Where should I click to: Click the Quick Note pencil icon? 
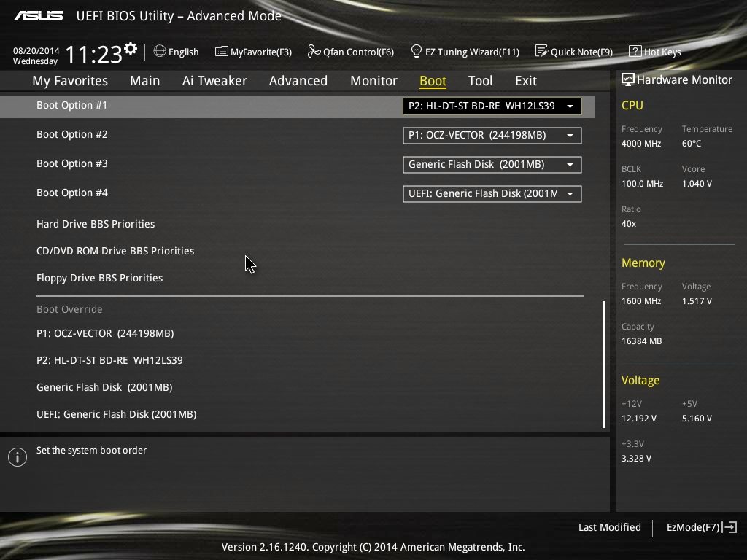click(541, 51)
